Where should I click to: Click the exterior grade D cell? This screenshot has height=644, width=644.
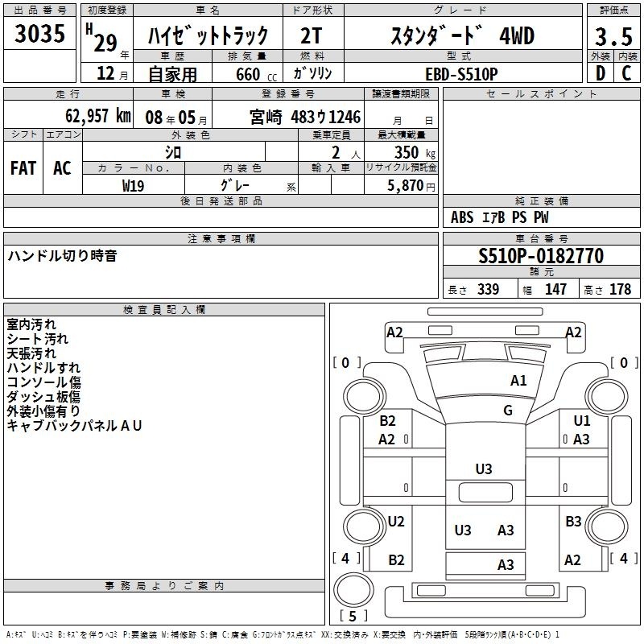600,72
